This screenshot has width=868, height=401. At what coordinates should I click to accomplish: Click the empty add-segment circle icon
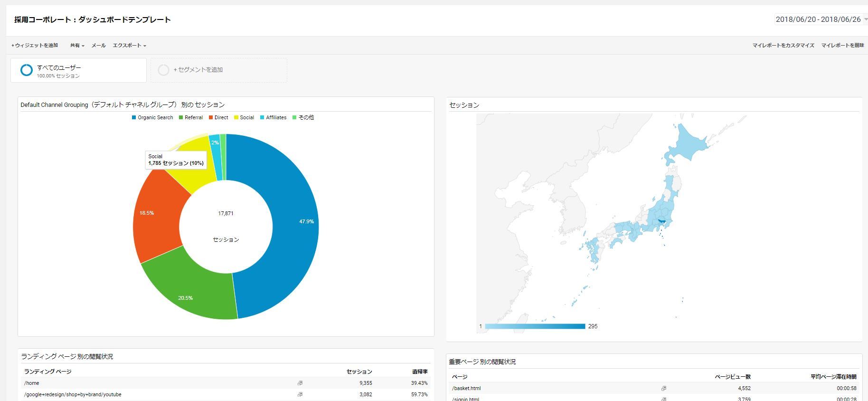pos(163,70)
